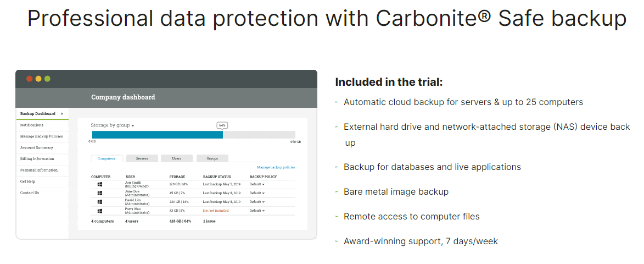This screenshot has width=644, height=264.
Task: Click the Manage backup policies link
Action: pyautogui.click(x=276, y=167)
